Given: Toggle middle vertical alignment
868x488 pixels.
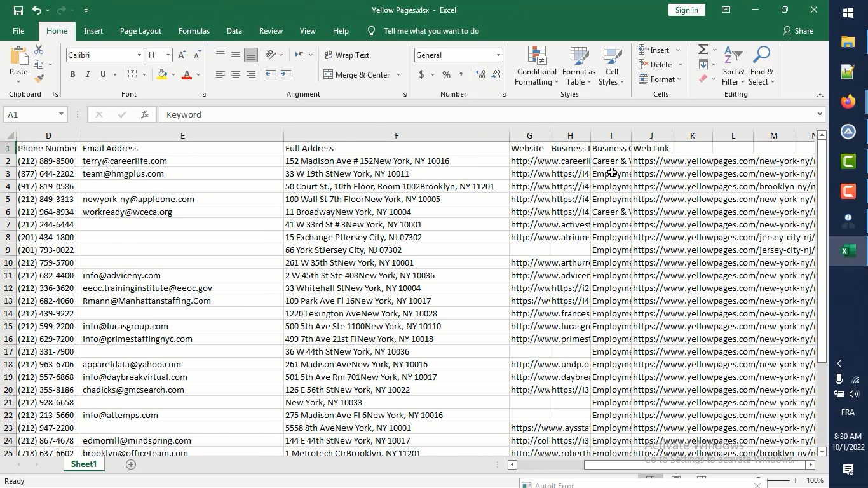Looking at the screenshot, I should pos(236,55).
